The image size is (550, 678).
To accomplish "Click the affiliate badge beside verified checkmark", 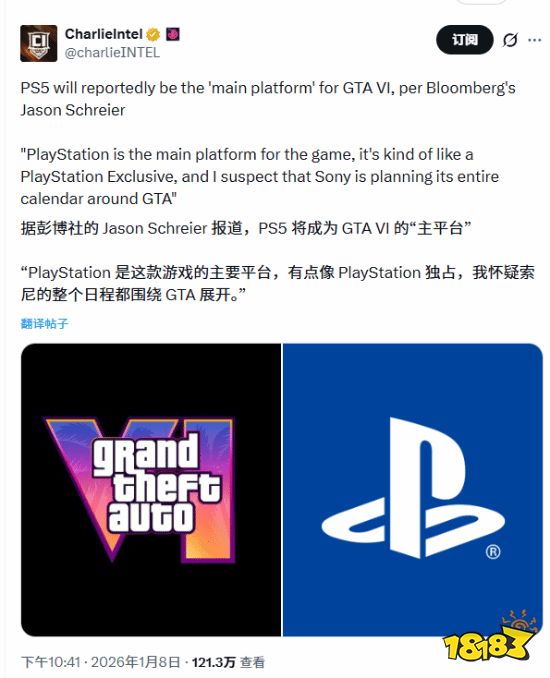I will coord(173,34).
